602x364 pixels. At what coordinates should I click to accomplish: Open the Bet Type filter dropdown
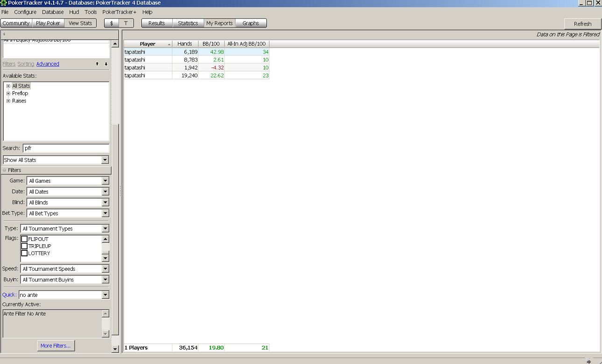pyautogui.click(x=105, y=213)
